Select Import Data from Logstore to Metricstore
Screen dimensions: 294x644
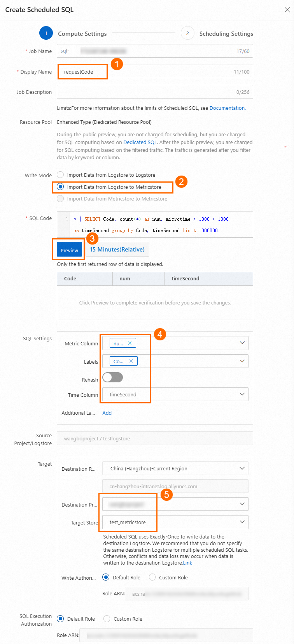[60, 187]
